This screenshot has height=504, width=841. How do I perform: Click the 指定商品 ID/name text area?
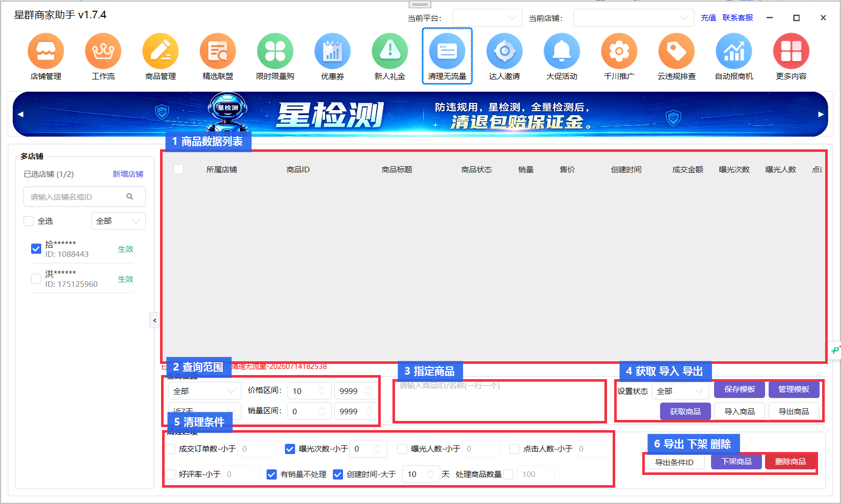tap(500, 401)
